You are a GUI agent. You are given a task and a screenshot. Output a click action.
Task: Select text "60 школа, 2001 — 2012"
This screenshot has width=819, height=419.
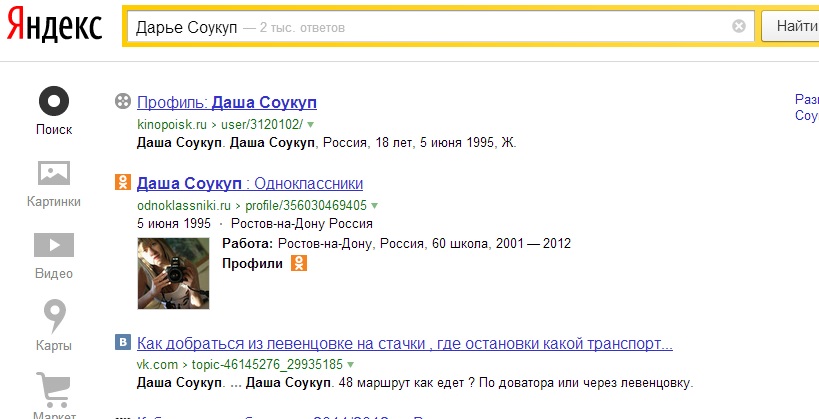(501, 243)
